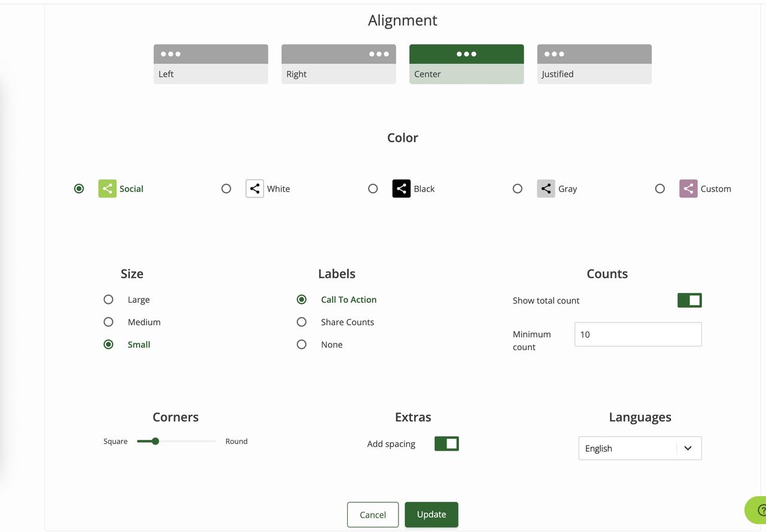Click the Cancel button
766x532 pixels.
pyautogui.click(x=372, y=514)
